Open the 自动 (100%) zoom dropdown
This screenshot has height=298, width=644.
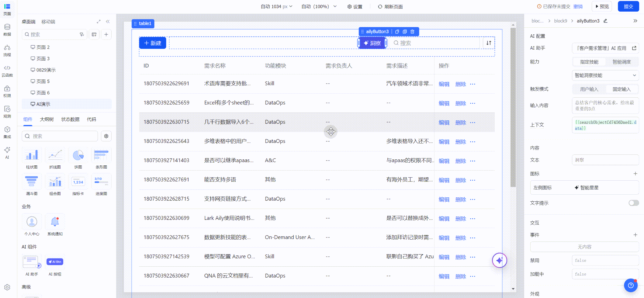[319, 6]
